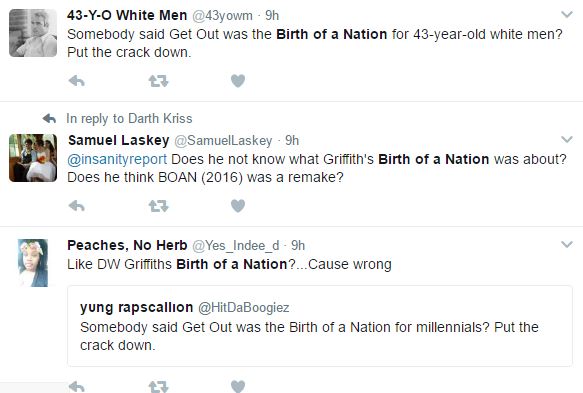The width and height of the screenshot is (583, 393).
Task: Click the Samuel Laskey display name
Action: (119, 140)
